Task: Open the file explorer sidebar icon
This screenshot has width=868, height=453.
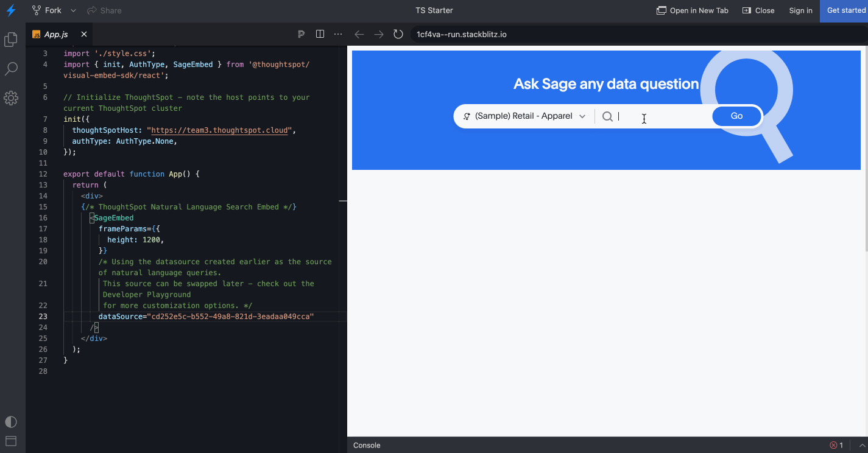Action: coord(11,40)
